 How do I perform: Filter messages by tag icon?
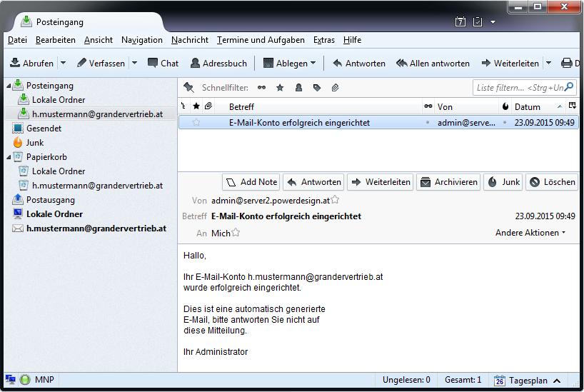pyautogui.click(x=316, y=88)
